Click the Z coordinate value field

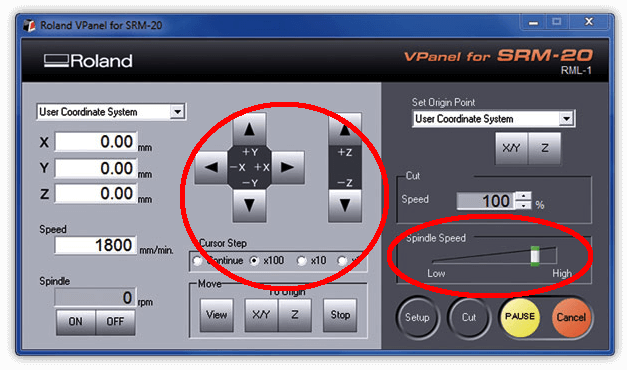pos(96,194)
